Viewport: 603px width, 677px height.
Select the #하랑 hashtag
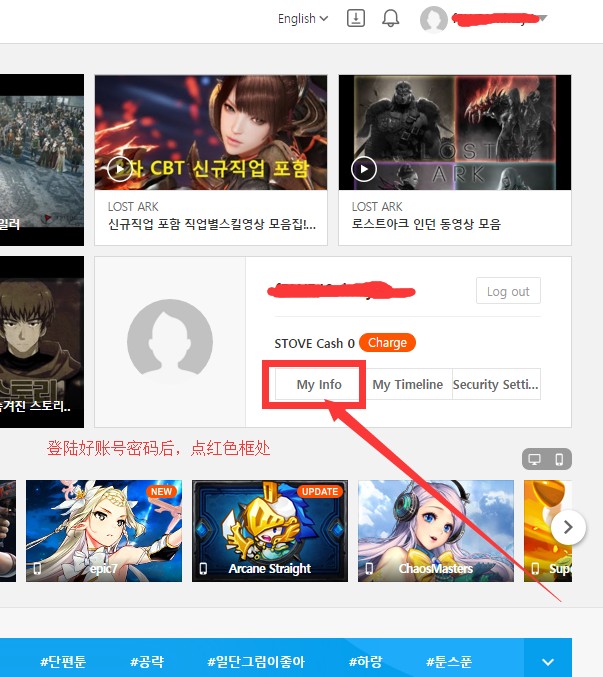click(x=366, y=661)
